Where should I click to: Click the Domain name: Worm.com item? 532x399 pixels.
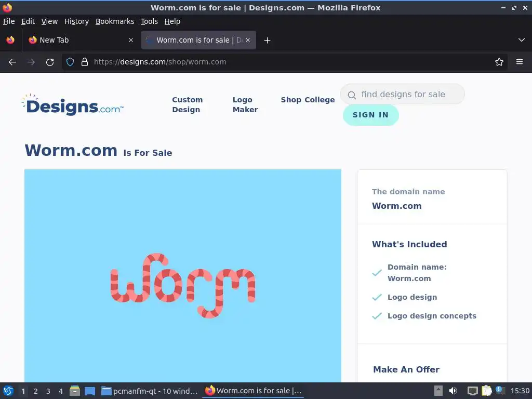(x=417, y=273)
